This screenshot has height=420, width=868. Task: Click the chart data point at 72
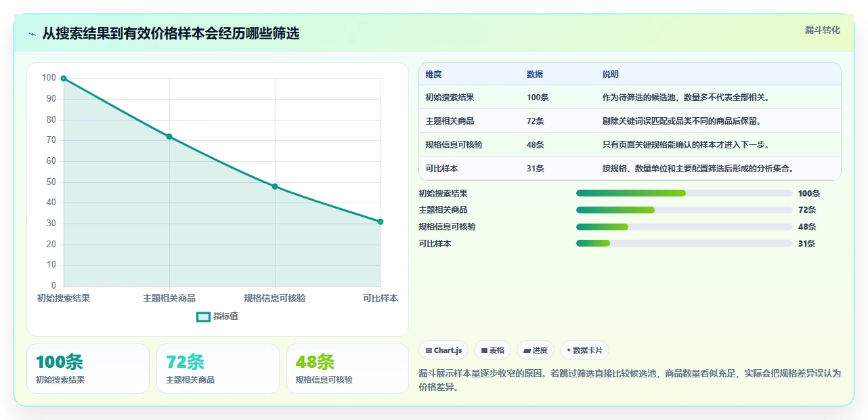pos(169,137)
